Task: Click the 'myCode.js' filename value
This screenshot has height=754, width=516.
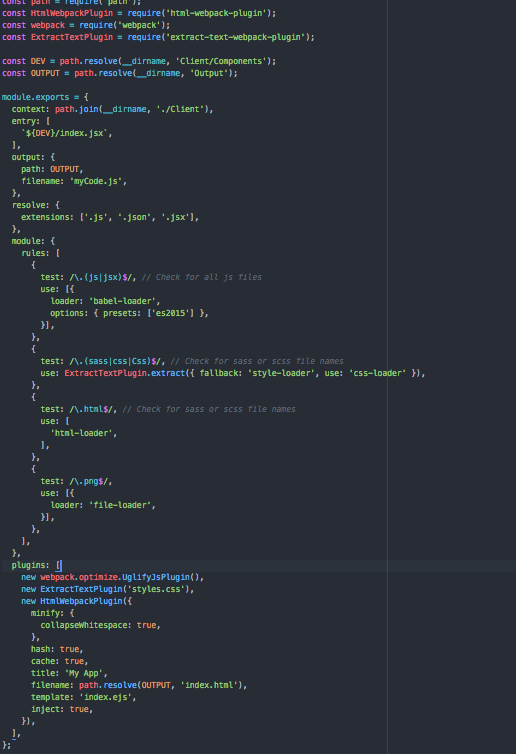Action: pos(96,181)
